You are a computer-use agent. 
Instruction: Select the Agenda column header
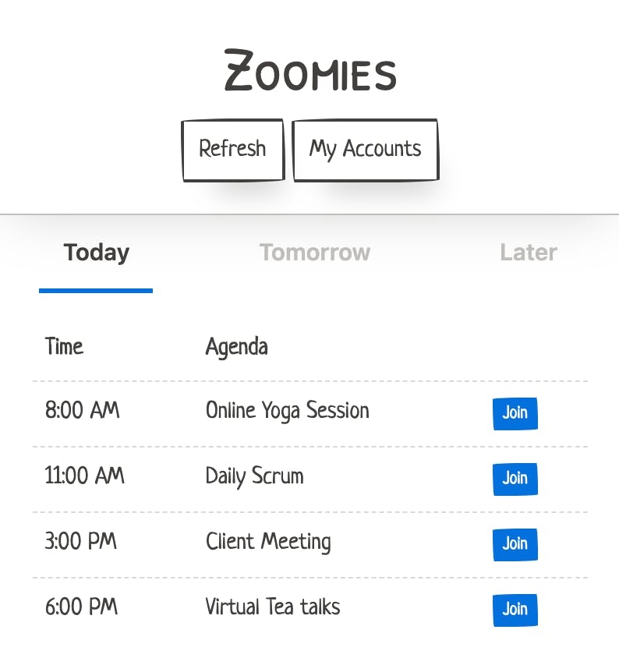point(237,347)
